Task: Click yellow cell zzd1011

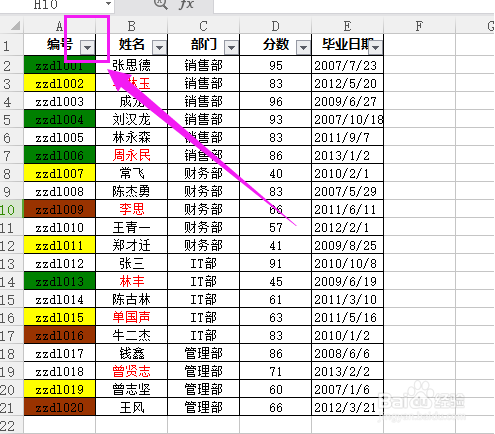Action: pos(60,246)
